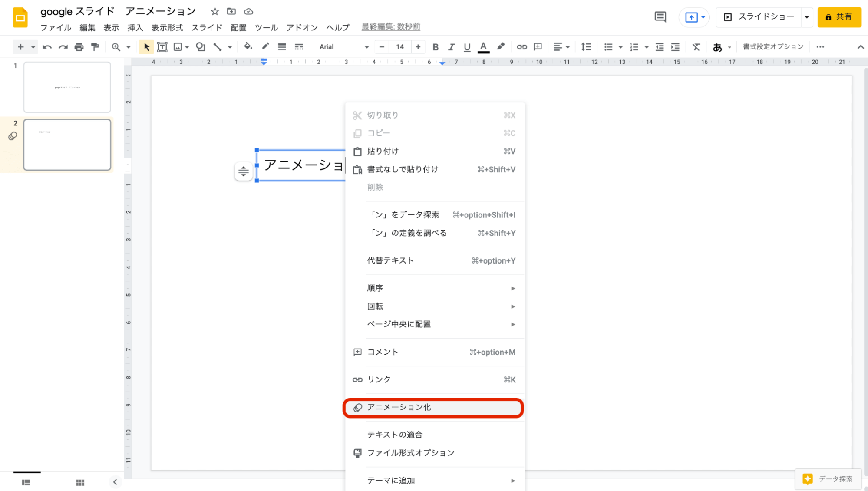Click the input tools あ icon
The width and height of the screenshot is (868, 491).
[x=717, y=47]
